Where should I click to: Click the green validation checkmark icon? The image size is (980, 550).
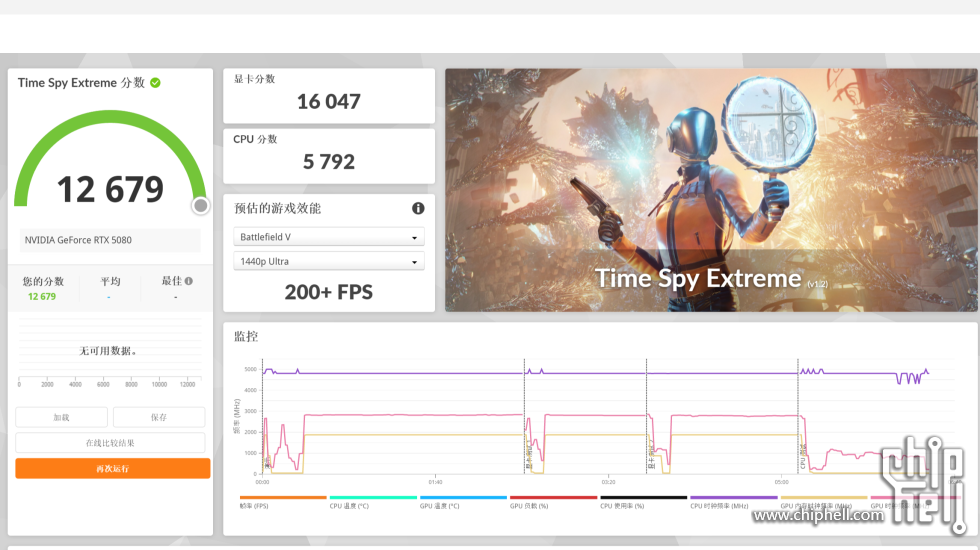156,82
